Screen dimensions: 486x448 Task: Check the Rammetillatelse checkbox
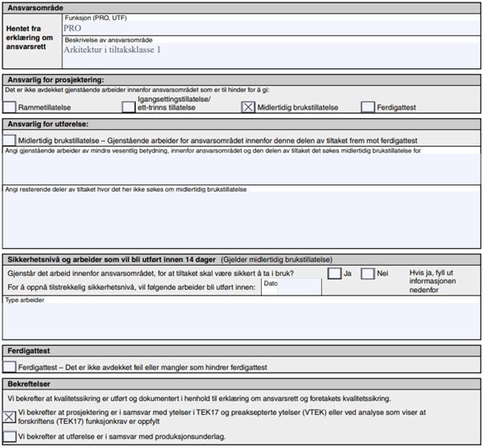pos(10,107)
